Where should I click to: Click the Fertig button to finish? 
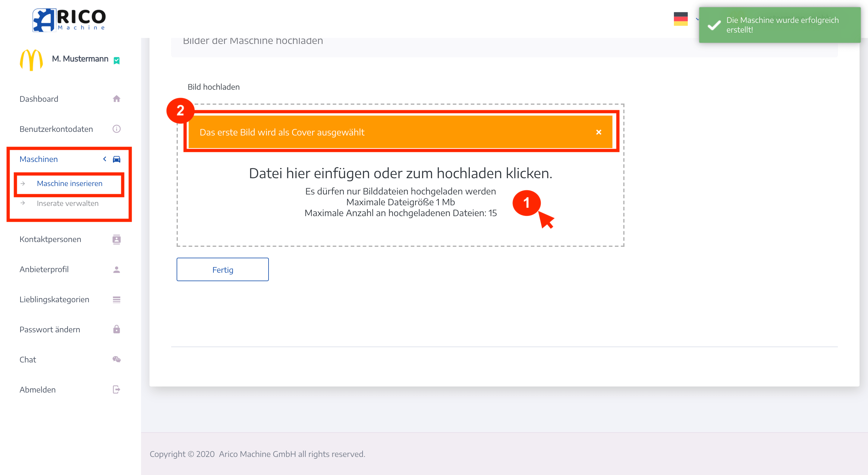(x=222, y=269)
